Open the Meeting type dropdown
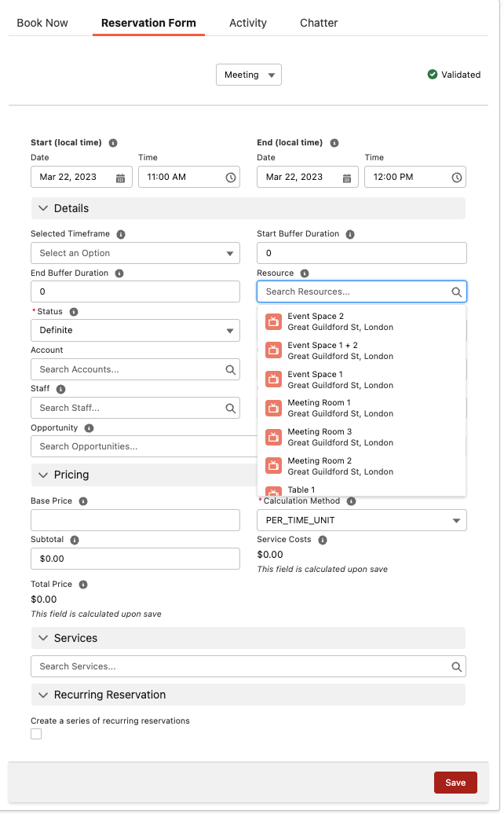Image resolution: width=504 pixels, height=814 pixels. (x=248, y=75)
